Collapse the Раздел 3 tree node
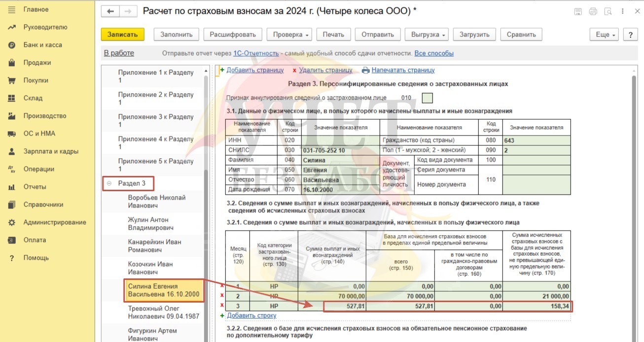644x342 pixels. (109, 183)
